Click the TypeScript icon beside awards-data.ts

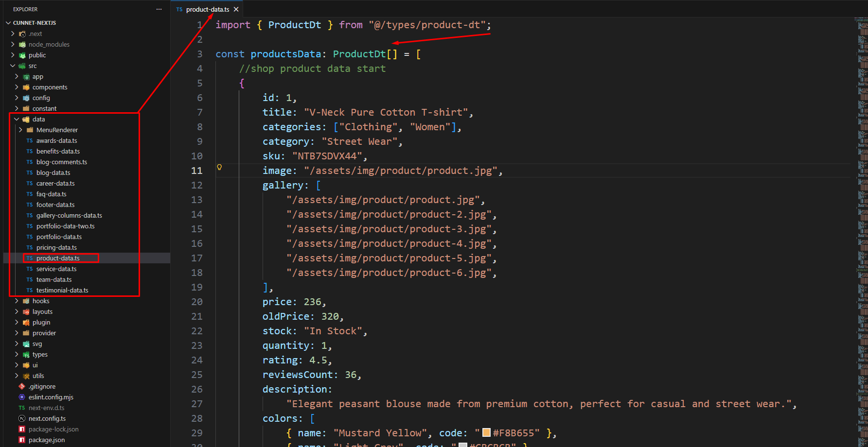pos(30,141)
